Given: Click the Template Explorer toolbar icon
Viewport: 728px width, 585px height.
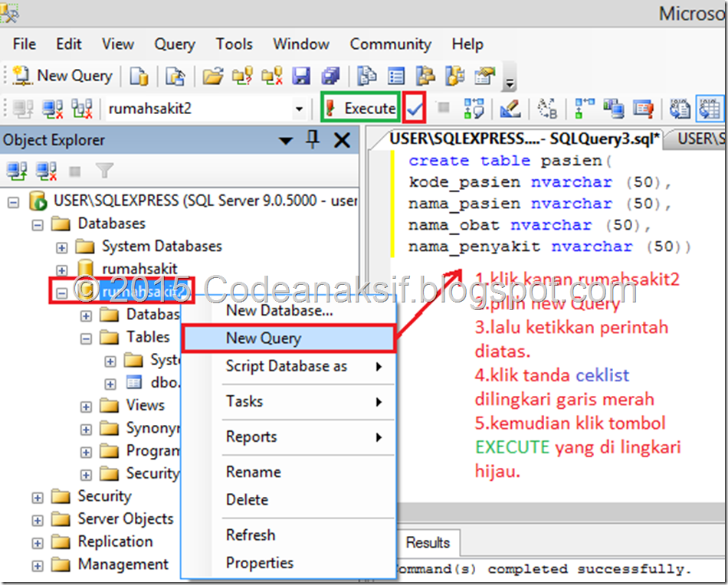Looking at the screenshot, I should 455,76.
